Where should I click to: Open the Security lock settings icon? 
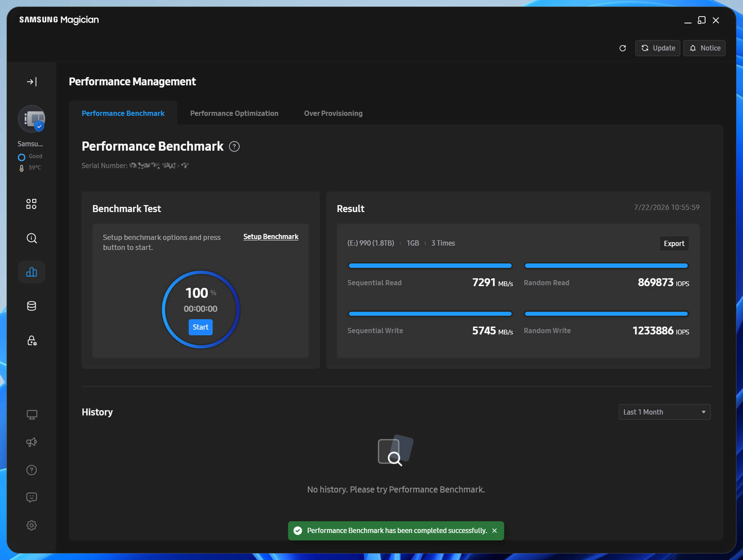click(x=31, y=341)
